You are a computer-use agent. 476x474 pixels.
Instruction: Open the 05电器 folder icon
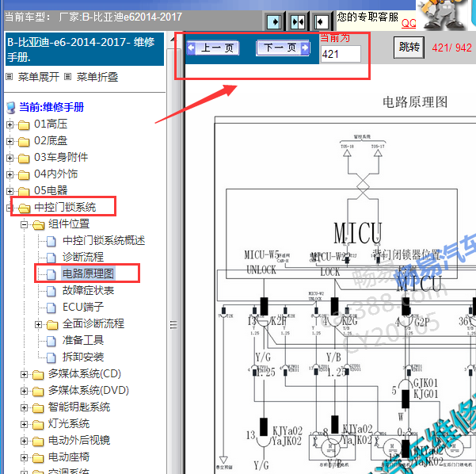[x=24, y=191]
